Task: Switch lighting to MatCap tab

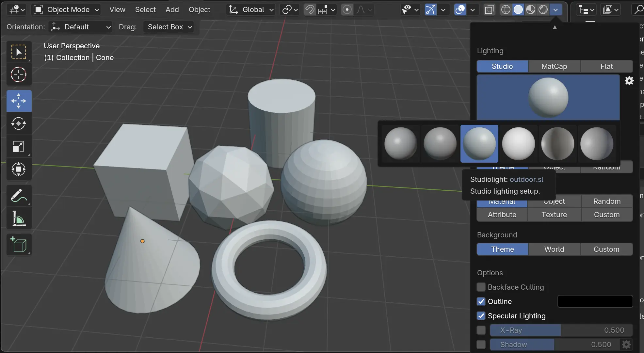Action: [554, 66]
